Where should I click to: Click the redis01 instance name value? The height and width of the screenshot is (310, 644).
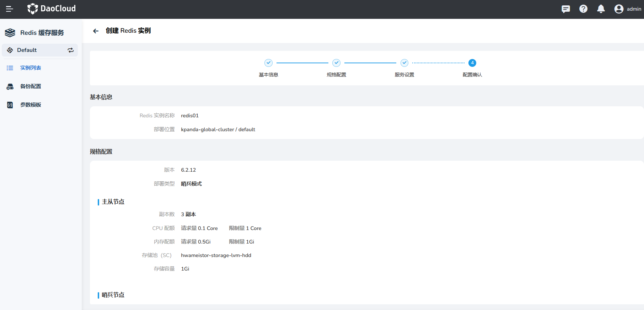190,116
